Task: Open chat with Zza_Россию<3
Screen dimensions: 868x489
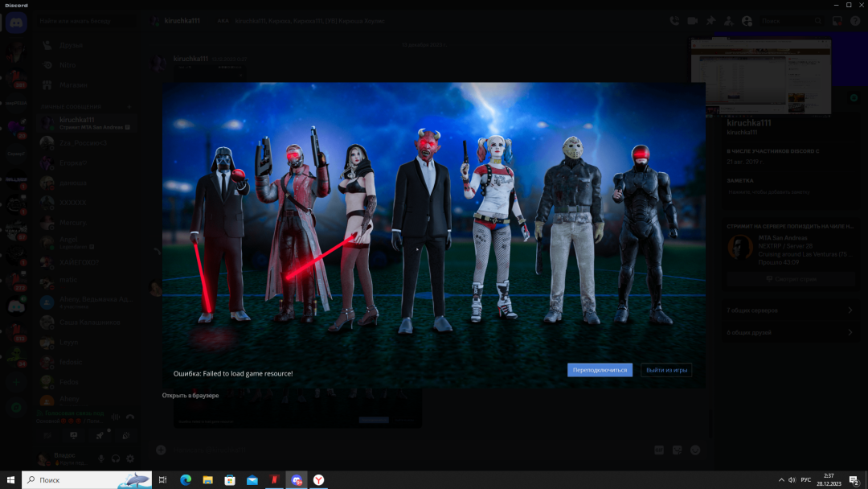Action: [x=86, y=143]
